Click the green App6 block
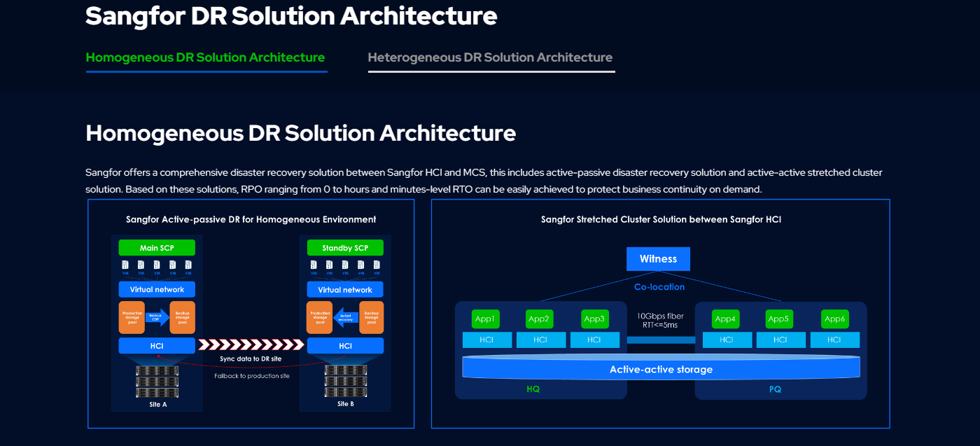Image resolution: width=980 pixels, height=446 pixels. coord(834,319)
